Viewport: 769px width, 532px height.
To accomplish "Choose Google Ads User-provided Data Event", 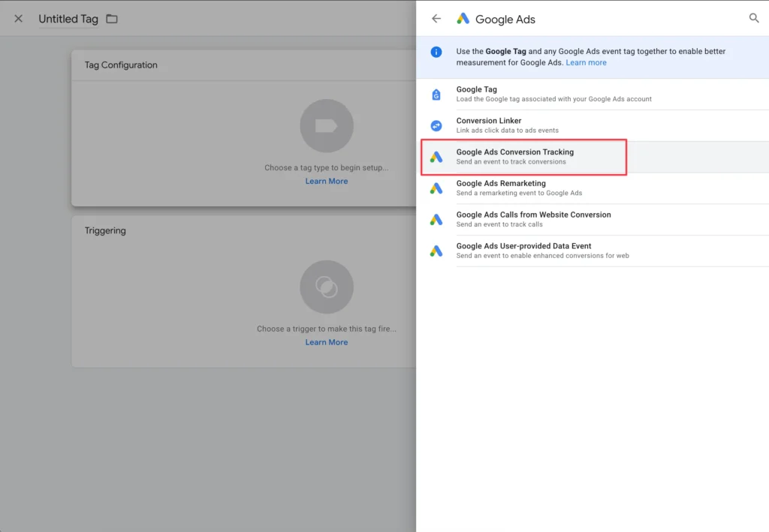I will tap(593, 251).
